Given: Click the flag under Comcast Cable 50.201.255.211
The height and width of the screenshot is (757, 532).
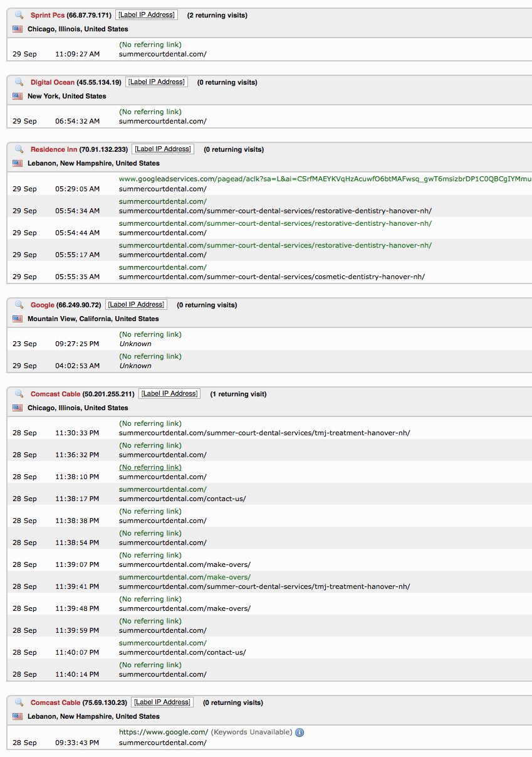Looking at the screenshot, I should point(18,408).
